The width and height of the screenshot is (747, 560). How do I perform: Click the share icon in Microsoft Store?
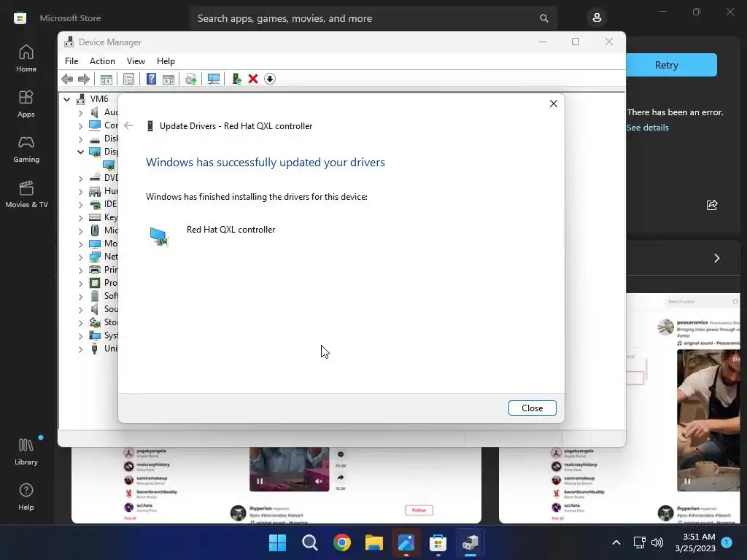tap(712, 205)
